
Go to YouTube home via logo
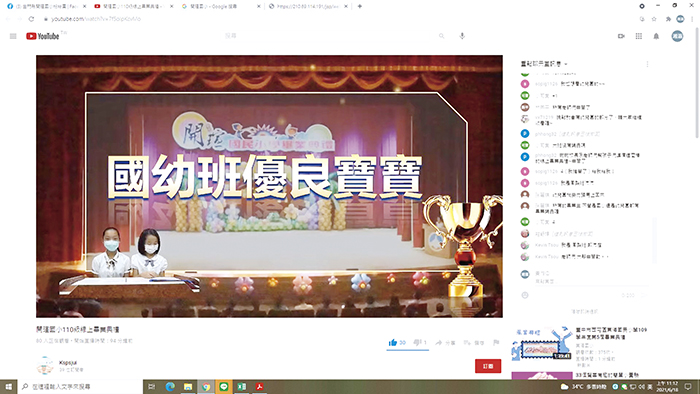click(42, 36)
